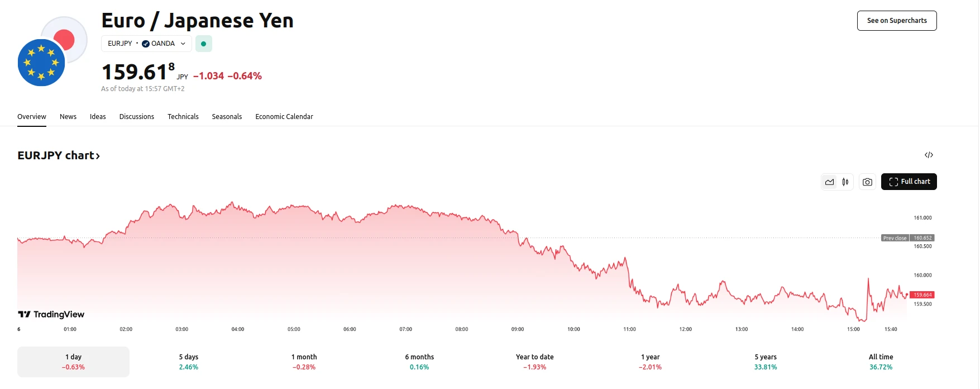Screen dimensions: 980x389
Task: Click the red current price label 159.664
Action: pyautogui.click(x=921, y=295)
